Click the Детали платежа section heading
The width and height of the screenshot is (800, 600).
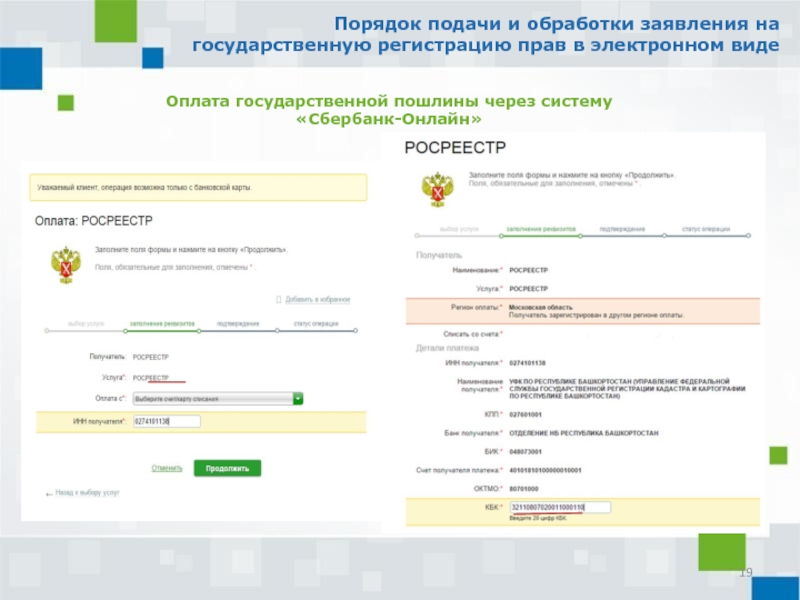click(x=447, y=348)
